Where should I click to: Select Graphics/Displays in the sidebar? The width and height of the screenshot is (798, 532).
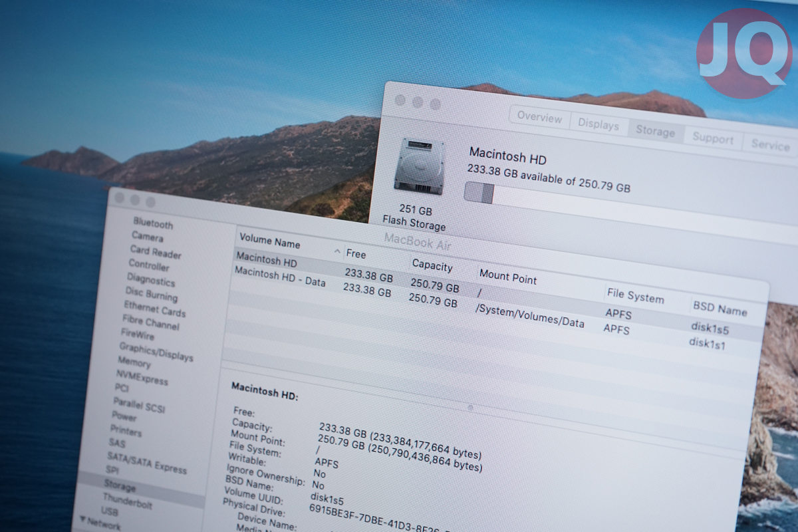156,352
